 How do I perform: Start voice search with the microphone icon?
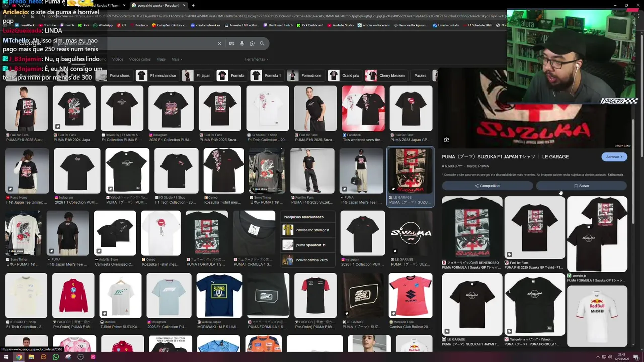coord(242,44)
